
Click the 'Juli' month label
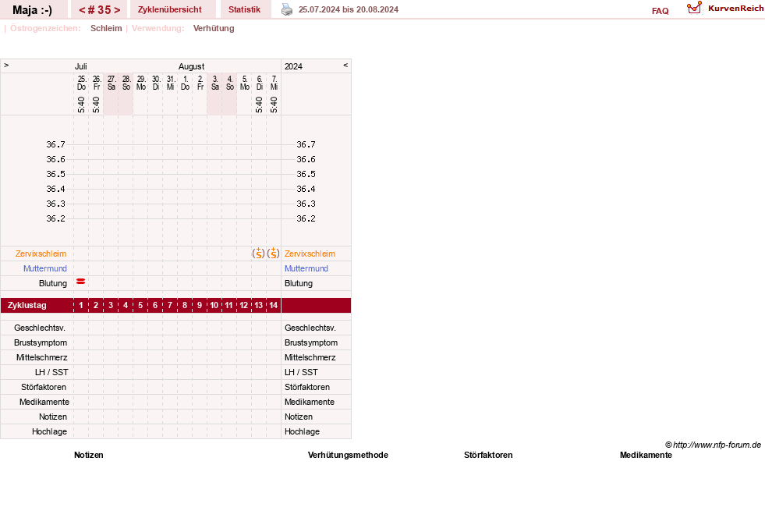coord(80,66)
